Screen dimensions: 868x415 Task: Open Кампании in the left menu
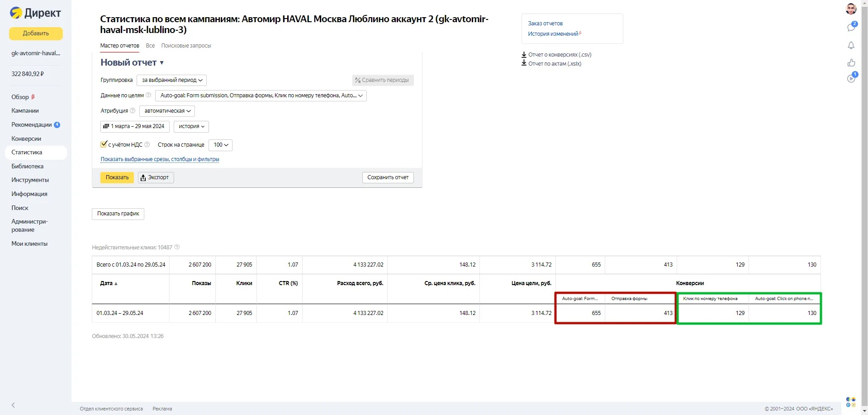tap(25, 110)
